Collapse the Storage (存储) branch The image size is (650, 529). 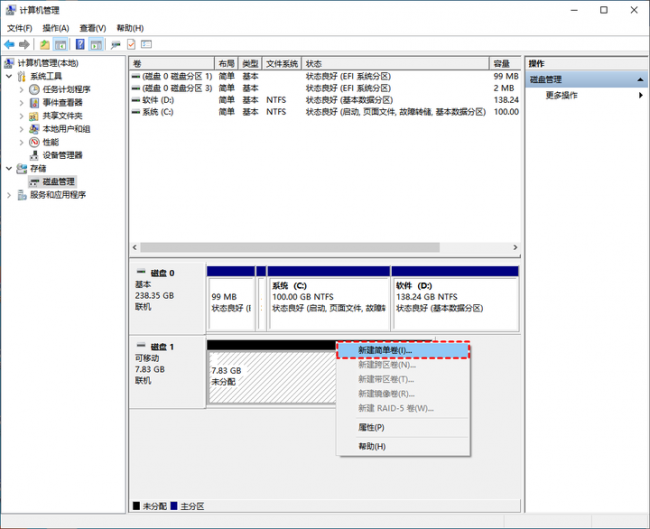click(9, 168)
